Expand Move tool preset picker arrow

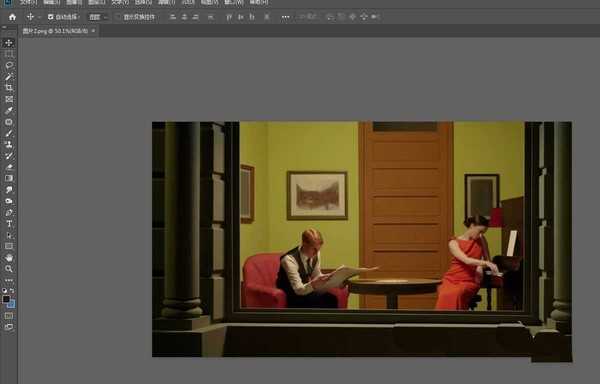pyautogui.click(x=39, y=17)
